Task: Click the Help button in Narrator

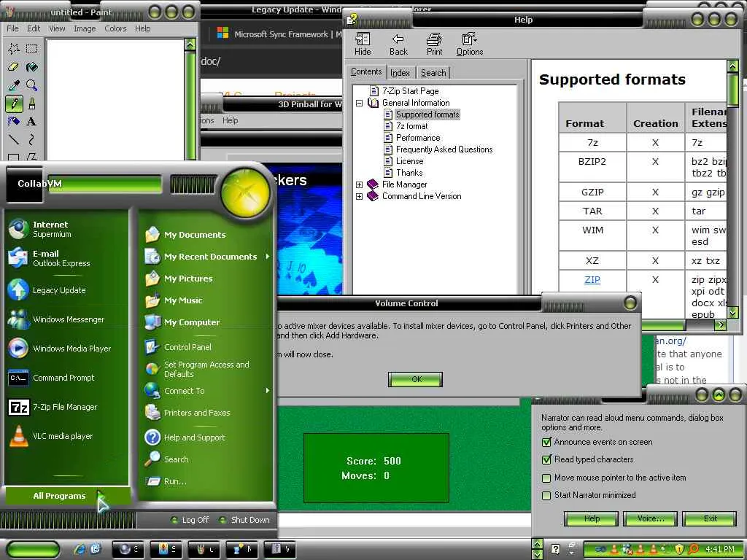Action: (x=591, y=518)
